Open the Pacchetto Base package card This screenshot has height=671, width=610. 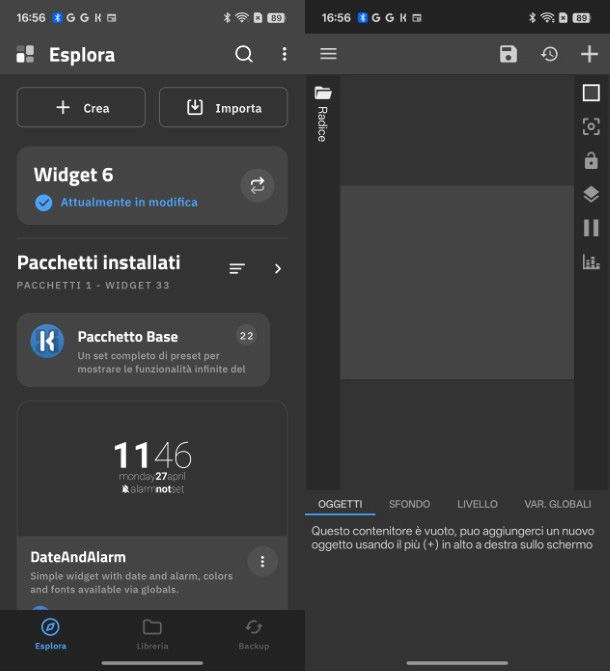click(143, 350)
